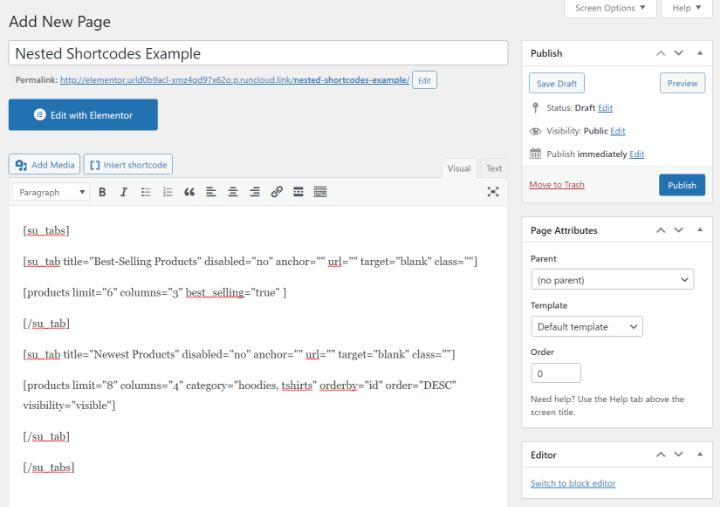Click the Order number field

(x=556, y=373)
